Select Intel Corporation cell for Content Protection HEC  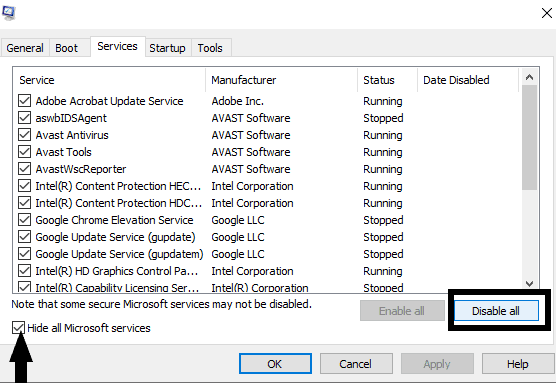(x=252, y=186)
